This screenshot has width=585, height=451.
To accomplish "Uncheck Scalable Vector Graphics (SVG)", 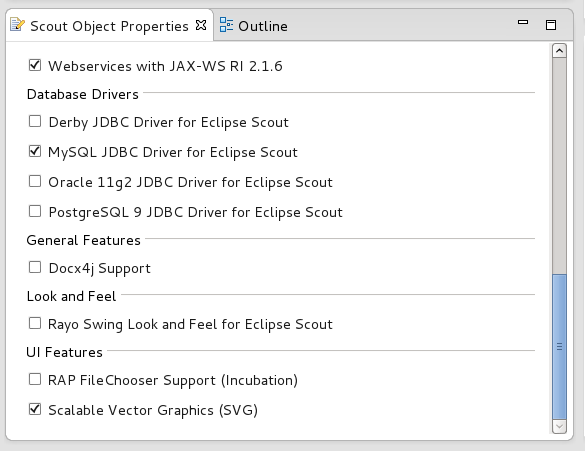I will (x=35, y=409).
